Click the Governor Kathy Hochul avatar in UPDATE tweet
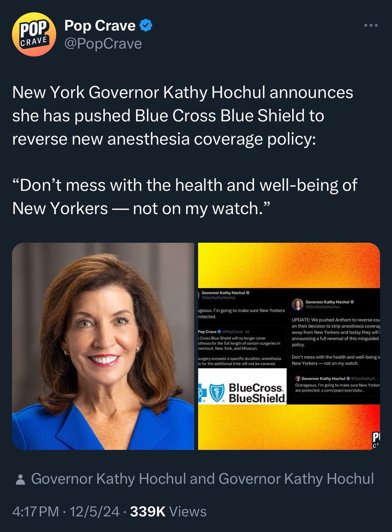 [x=298, y=304]
